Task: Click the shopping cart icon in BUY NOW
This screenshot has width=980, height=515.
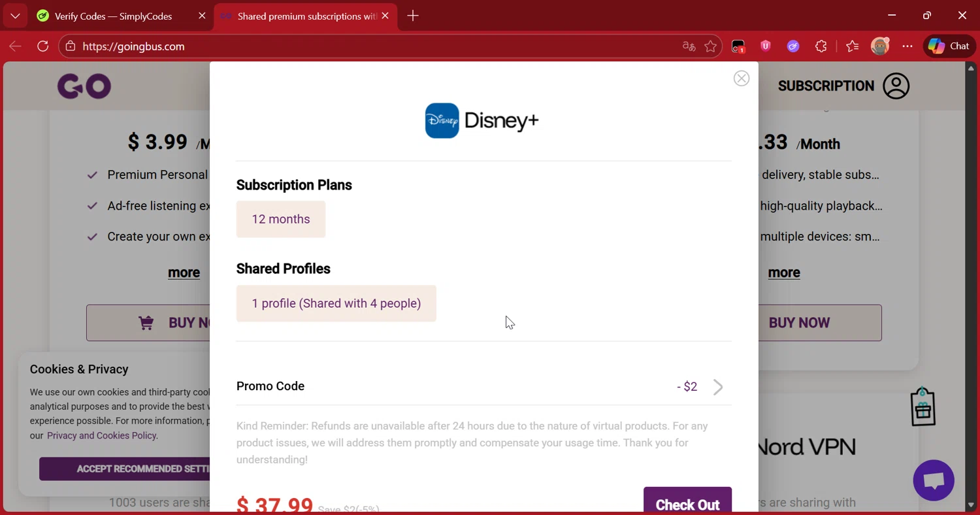Action: (x=146, y=323)
